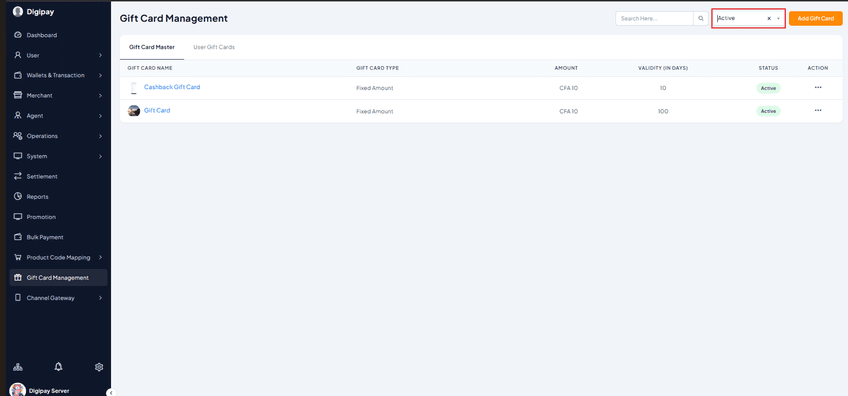Image resolution: width=848 pixels, height=396 pixels.
Task: Click the Digipay Server profile avatar
Action: point(18,390)
